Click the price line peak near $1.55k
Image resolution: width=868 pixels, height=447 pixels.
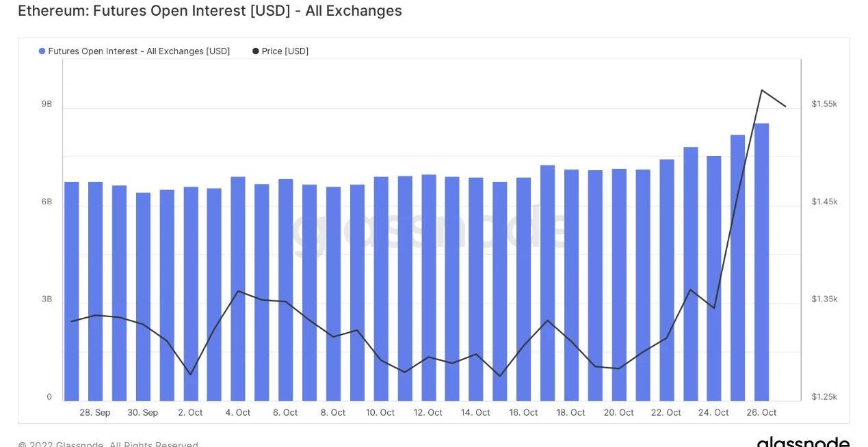762,90
